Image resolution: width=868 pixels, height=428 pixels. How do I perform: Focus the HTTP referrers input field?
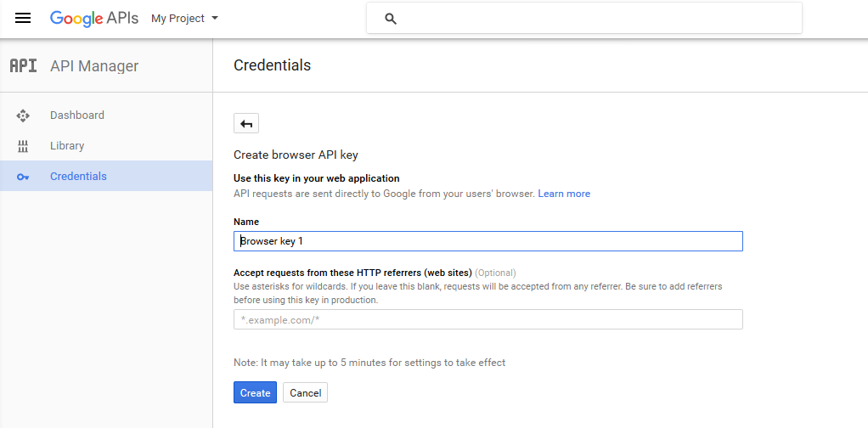click(488, 319)
